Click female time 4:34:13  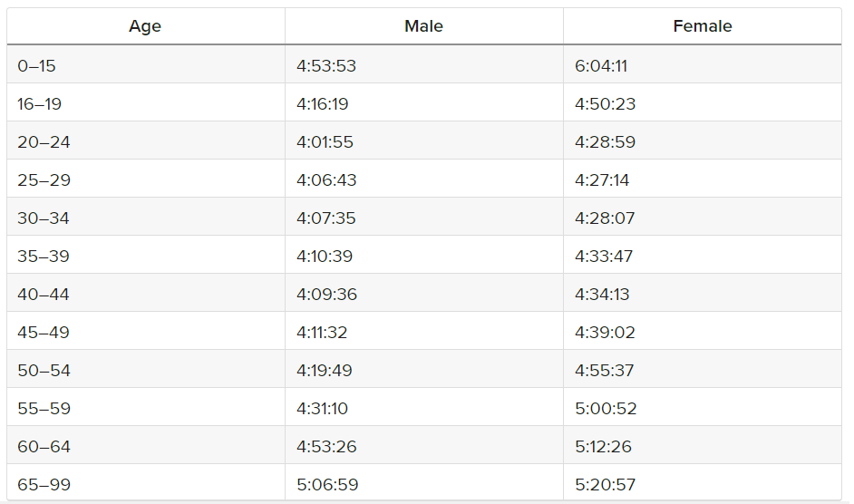click(602, 295)
